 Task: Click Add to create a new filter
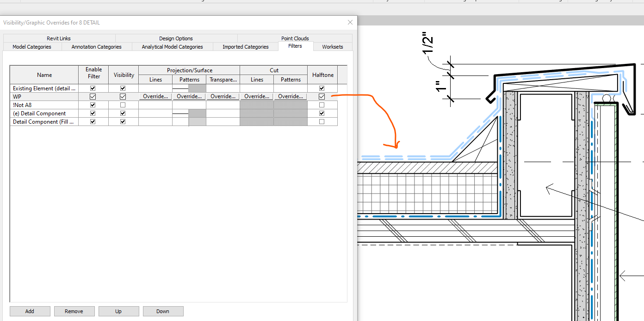[30, 311]
